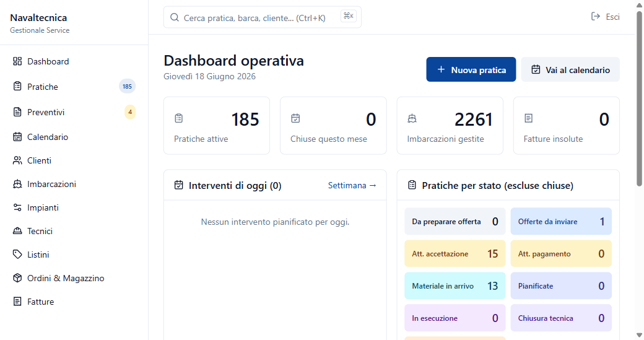The width and height of the screenshot is (644, 340).
Task: Click the 4 badge next to Preventivi
Action: pyautogui.click(x=130, y=111)
